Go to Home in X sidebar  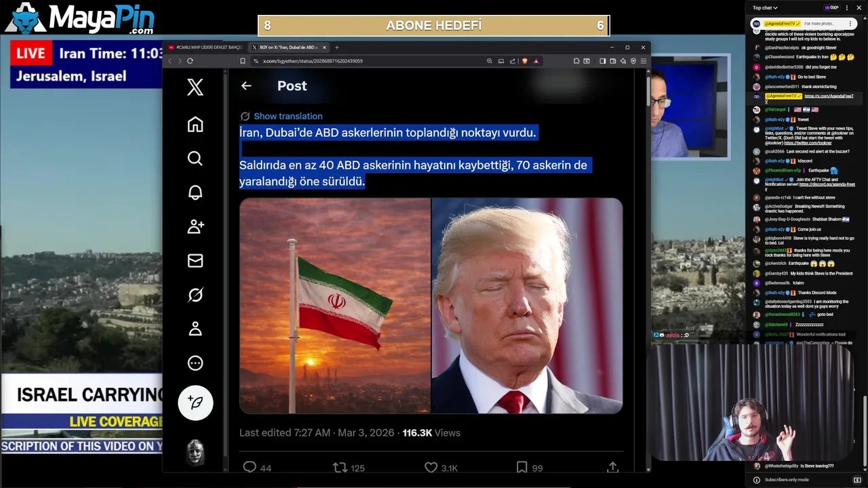195,125
